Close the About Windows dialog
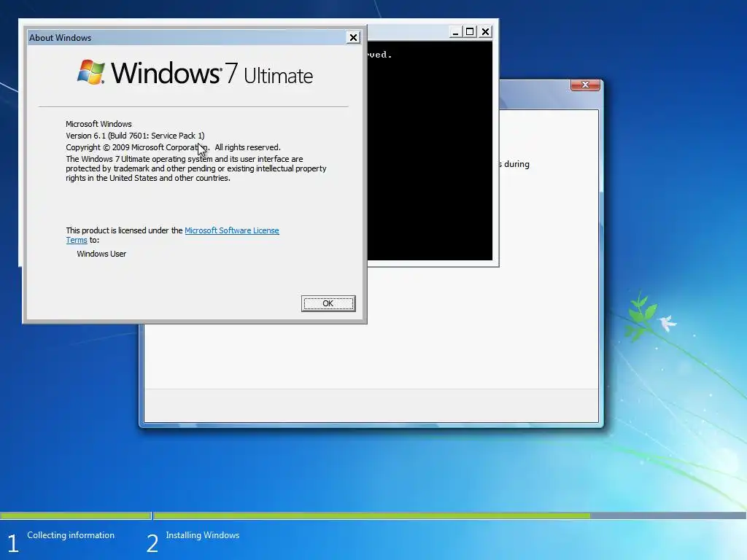The width and height of the screenshot is (747, 560). point(353,38)
